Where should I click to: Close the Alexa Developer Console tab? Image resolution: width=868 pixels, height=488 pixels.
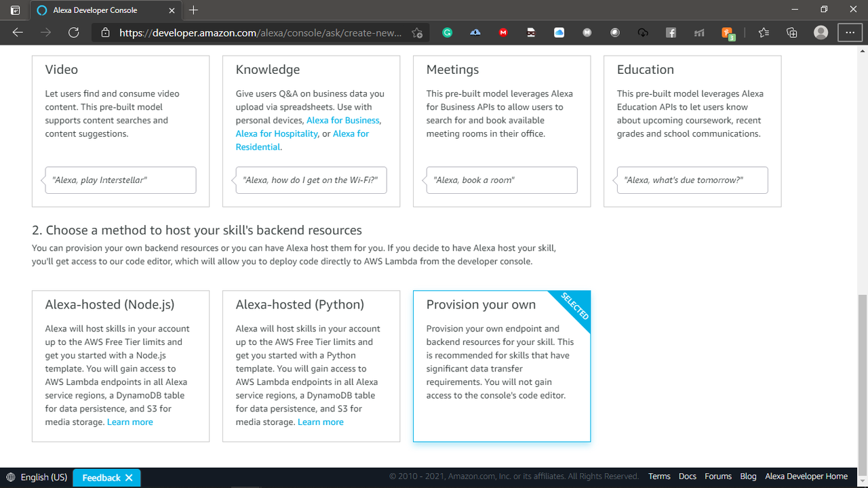172,10
